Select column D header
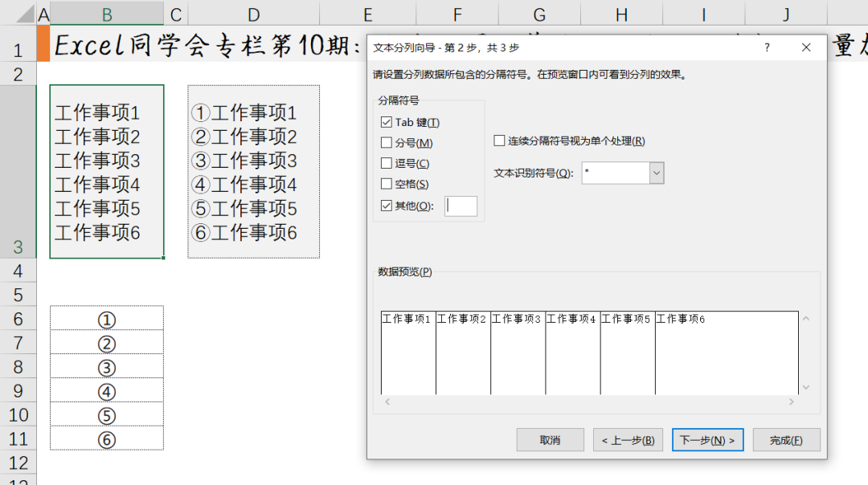The width and height of the screenshot is (868, 485). point(254,14)
